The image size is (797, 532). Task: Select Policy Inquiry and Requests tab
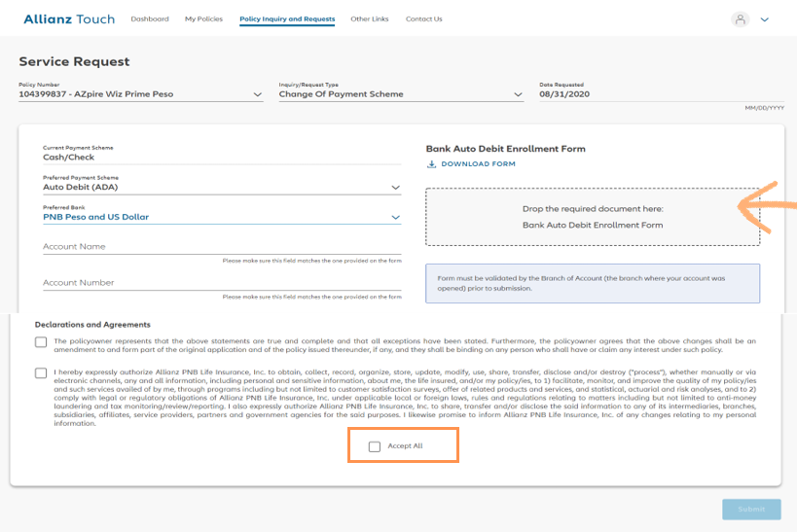(287, 19)
